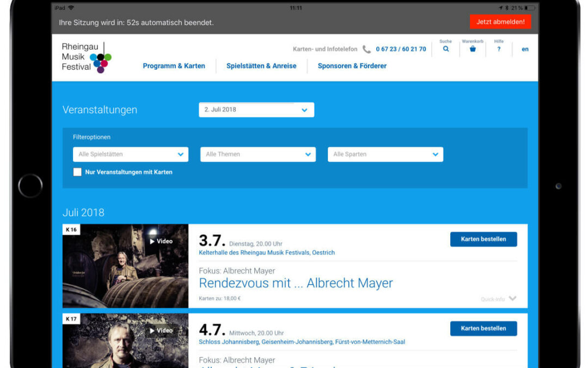
Task: Open the Hilfe question mark icon
Action: pos(499,49)
